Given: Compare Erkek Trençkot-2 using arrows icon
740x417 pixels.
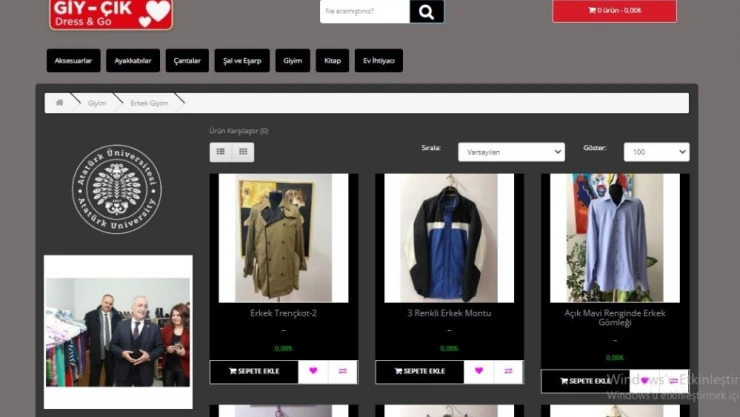Looking at the screenshot, I should tap(342, 371).
